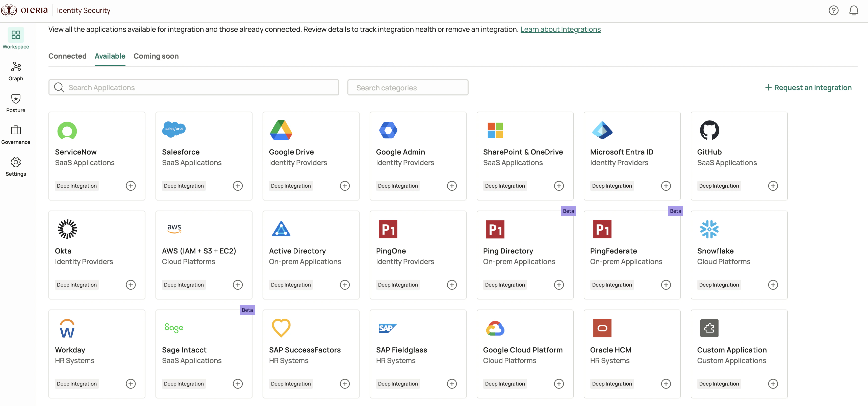
Task: Switch to the Connected tab
Action: [x=67, y=56]
